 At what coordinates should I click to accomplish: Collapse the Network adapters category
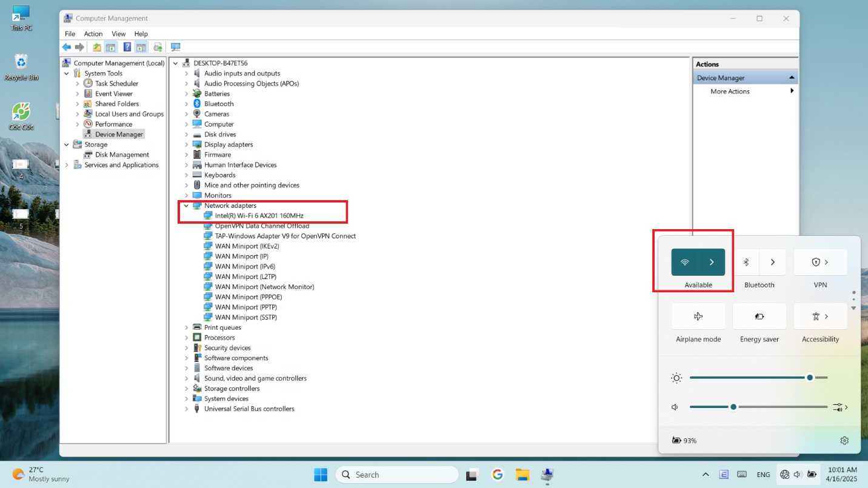click(187, 206)
